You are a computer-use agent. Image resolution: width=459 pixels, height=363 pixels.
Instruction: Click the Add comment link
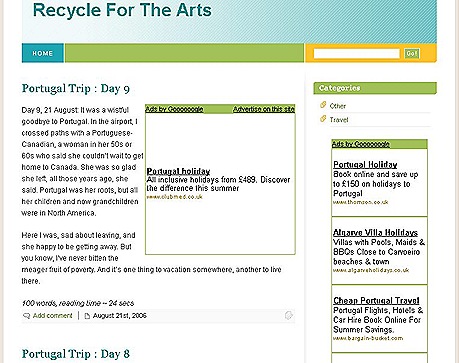click(53, 316)
